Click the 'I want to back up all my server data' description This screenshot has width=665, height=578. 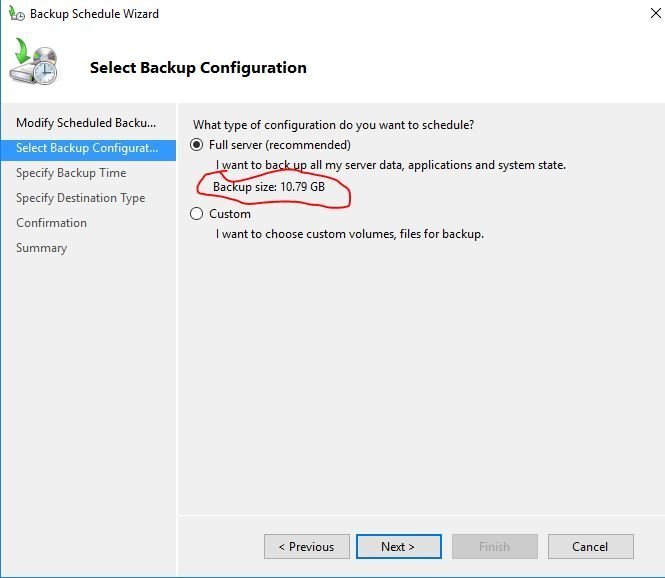tap(391, 165)
